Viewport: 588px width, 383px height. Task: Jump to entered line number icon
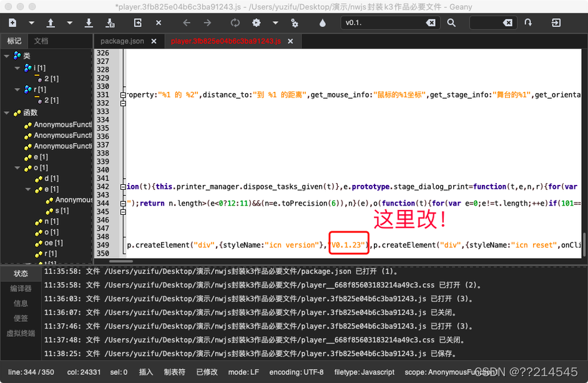tap(528, 23)
